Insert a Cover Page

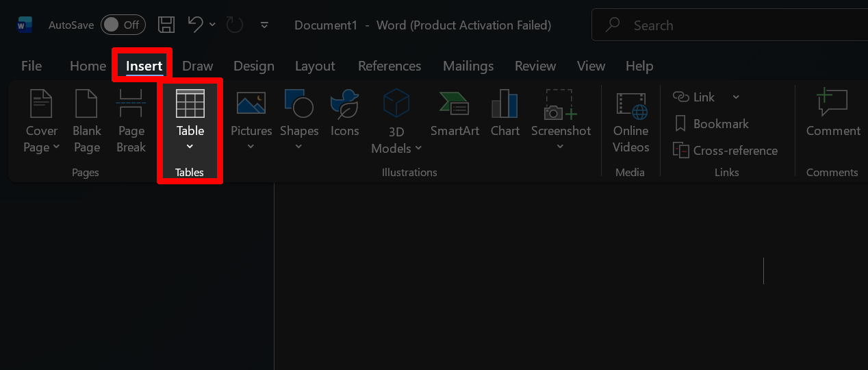click(x=42, y=121)
